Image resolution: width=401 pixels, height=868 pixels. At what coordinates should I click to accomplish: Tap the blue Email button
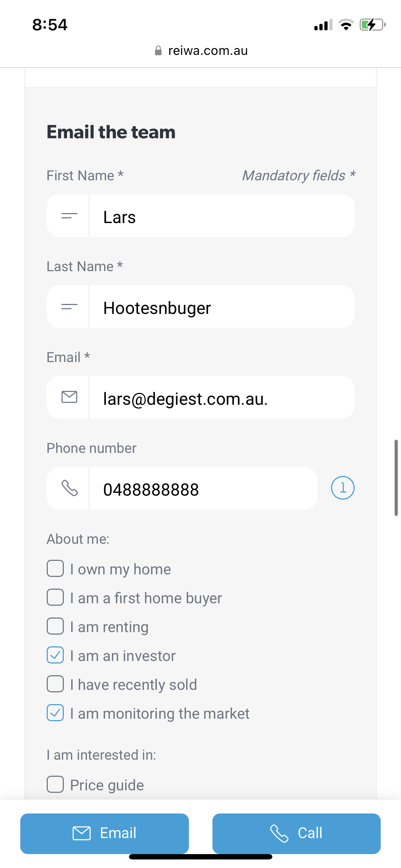pos(104,833)
